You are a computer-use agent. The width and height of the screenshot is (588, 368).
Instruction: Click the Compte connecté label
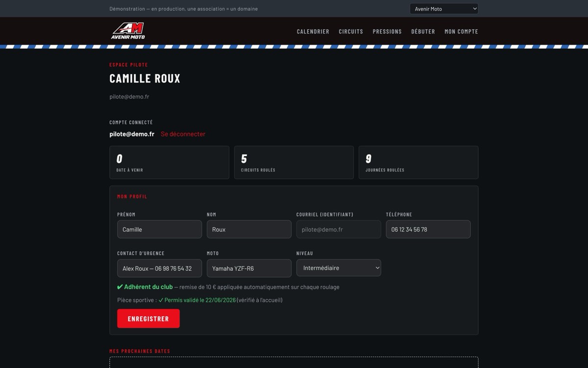click(x=131, y=122)
